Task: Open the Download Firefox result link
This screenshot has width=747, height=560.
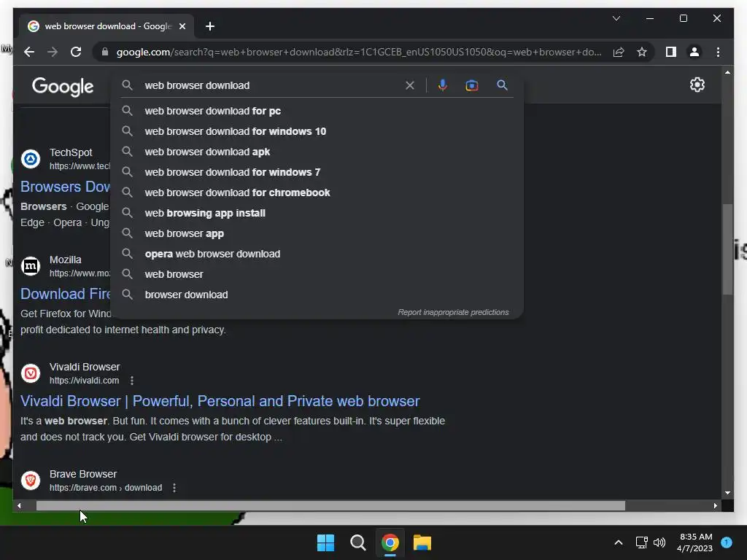Action: coord(65,294)
